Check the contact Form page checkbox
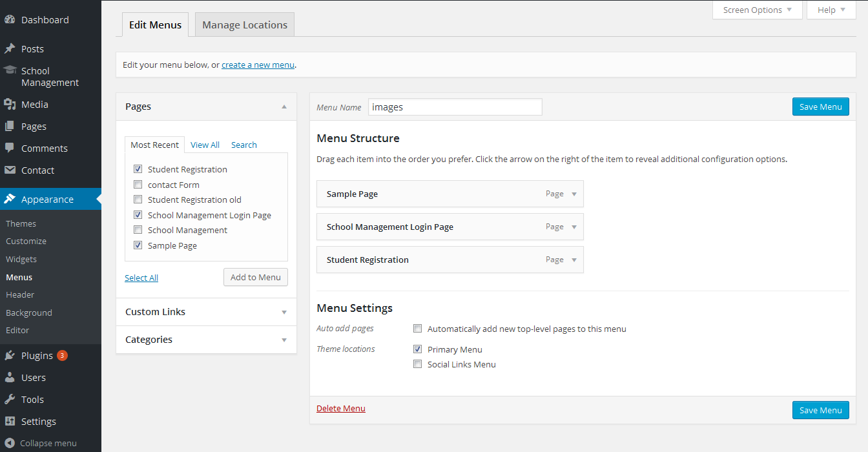The width and height of the screenshot is (868, 452). point(138,184)
